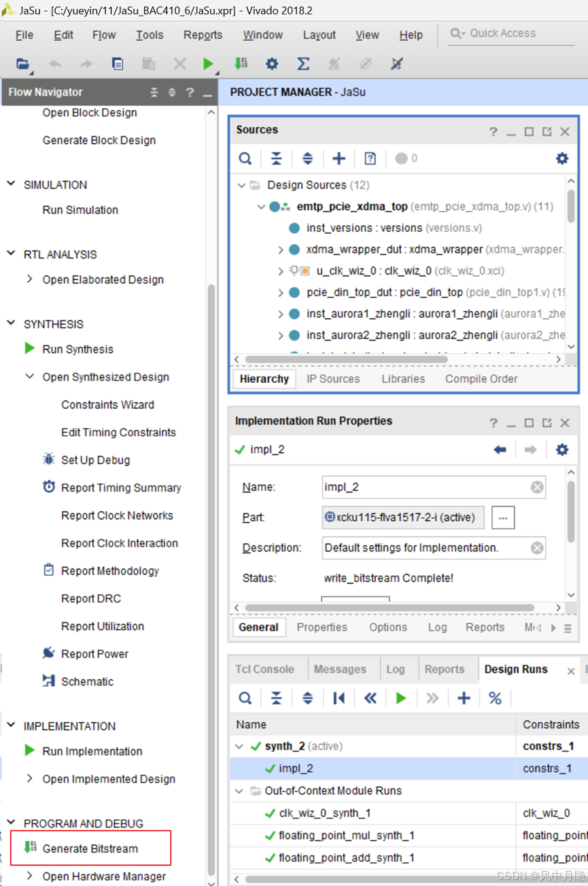Click the green Run arrow in main toolbar
The image size is (588, 886).
click(x=208, y=64)
